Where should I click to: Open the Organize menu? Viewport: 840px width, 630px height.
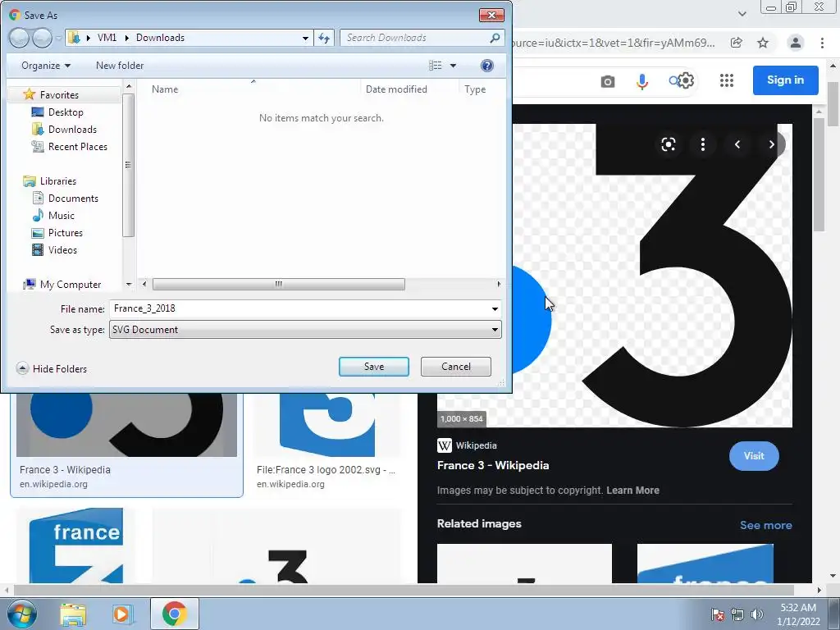tap(46, 66)
